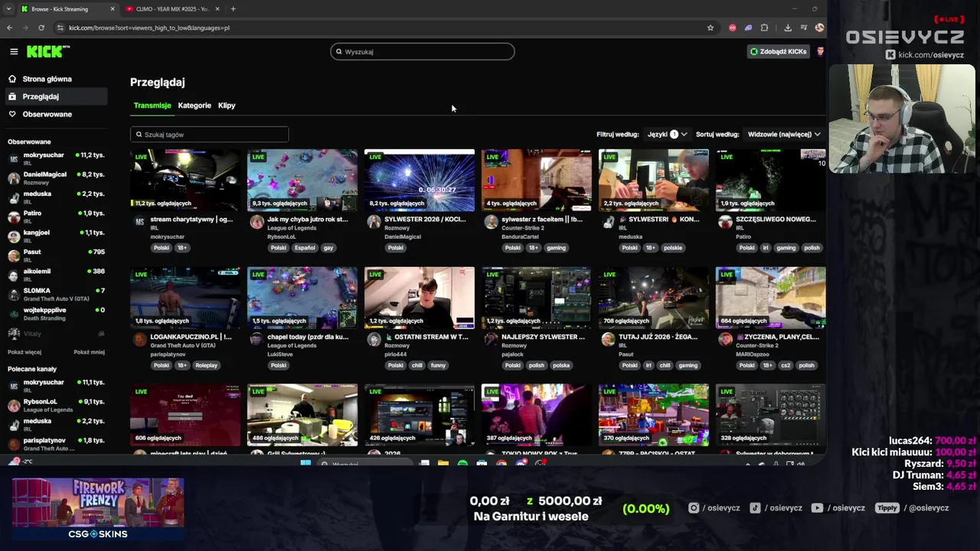This screenshot has width=980, height=551.
Task: Open SYLWESTER 2026 fireworks stream thumbnail
Action: (420, 180)
